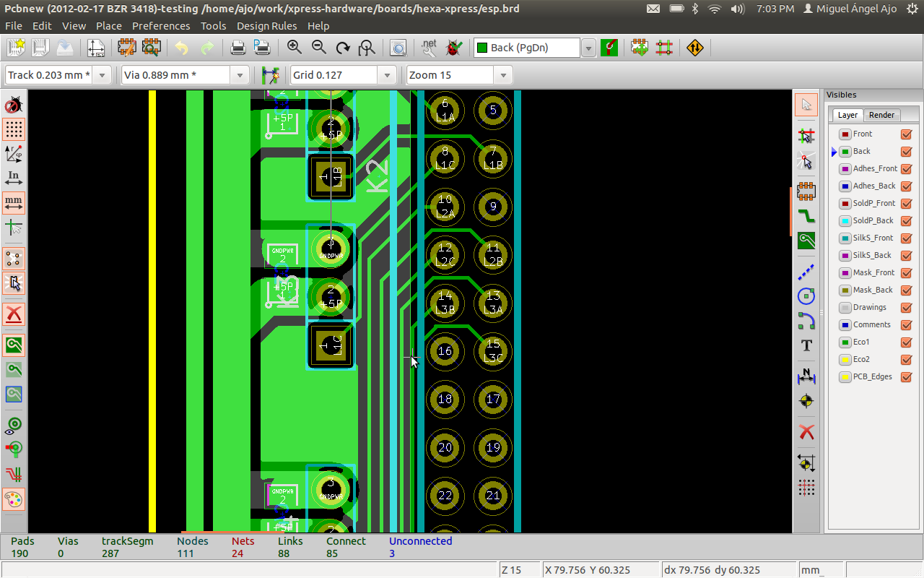Click the Zoom In magnifier icon
Image resolution: width=924 pixels, height=578 pixels.
(x=294, y=48)
